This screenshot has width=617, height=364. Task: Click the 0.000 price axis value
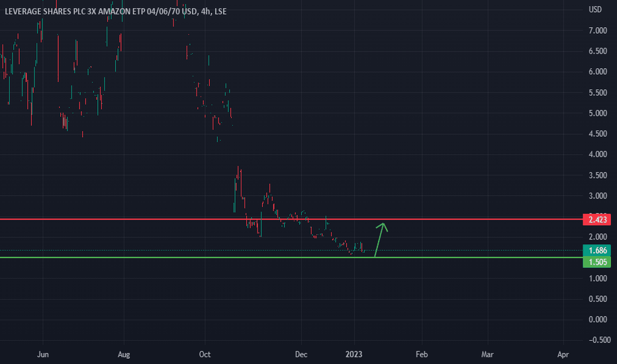[598, 320]
